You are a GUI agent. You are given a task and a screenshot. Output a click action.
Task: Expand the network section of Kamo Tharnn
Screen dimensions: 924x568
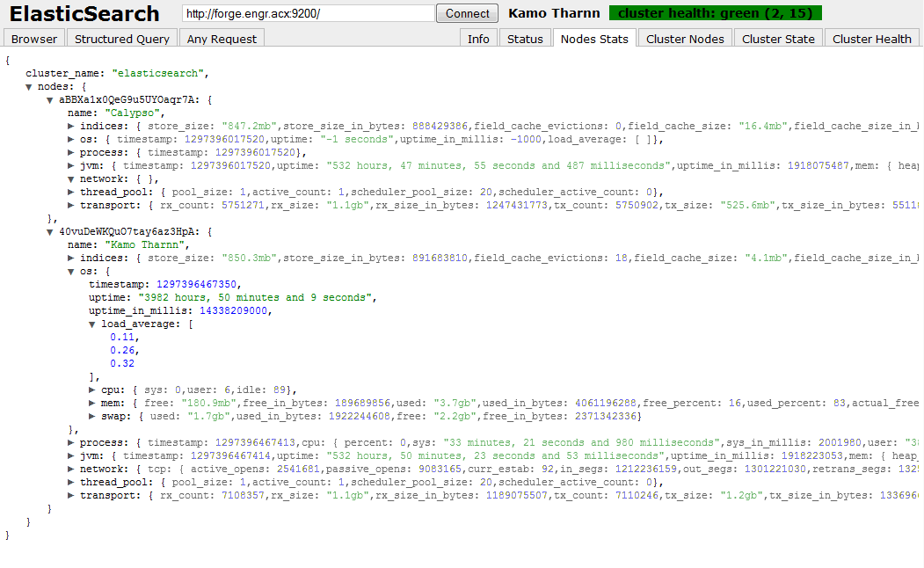pos(72,469)
